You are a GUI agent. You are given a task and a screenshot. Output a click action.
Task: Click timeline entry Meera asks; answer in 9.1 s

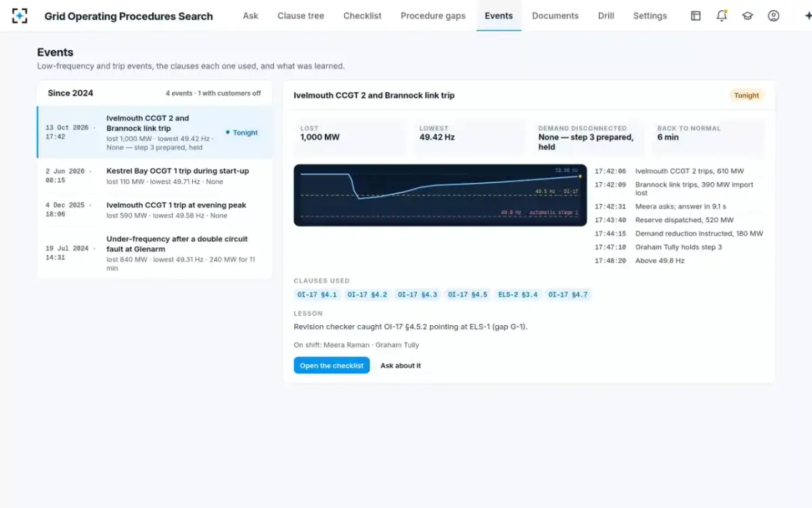tap(679, 207)
